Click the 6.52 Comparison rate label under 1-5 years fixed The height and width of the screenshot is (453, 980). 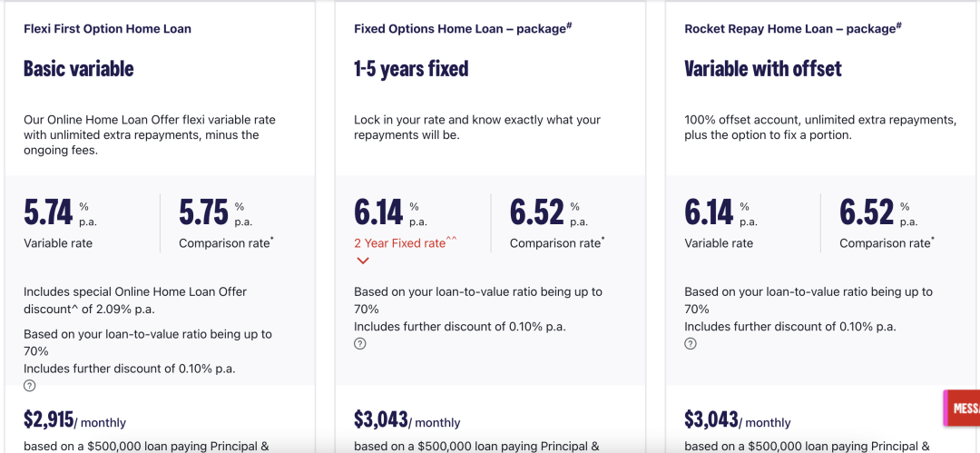(x=555, y=243)
